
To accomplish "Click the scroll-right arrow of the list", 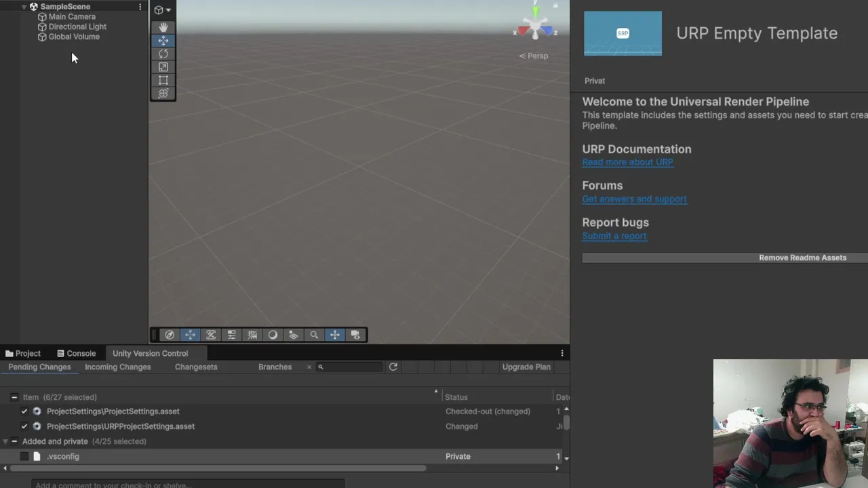I will 557,468.
